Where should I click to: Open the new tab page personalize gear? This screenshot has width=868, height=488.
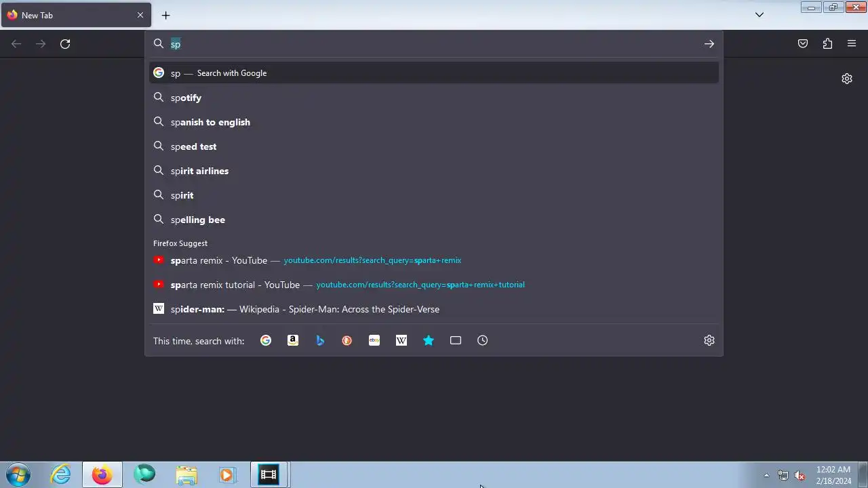(x=847, y=79)
